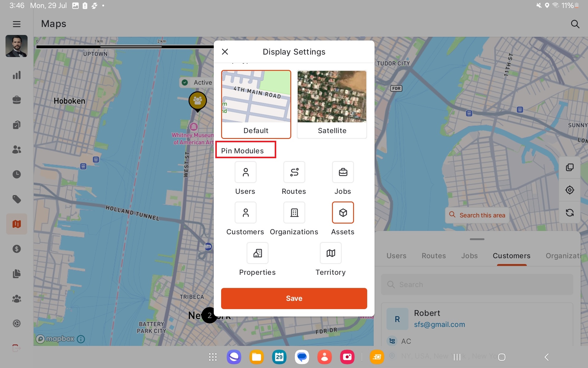
Task: Toggle the Territory pin module
Action: click(330, 253)
